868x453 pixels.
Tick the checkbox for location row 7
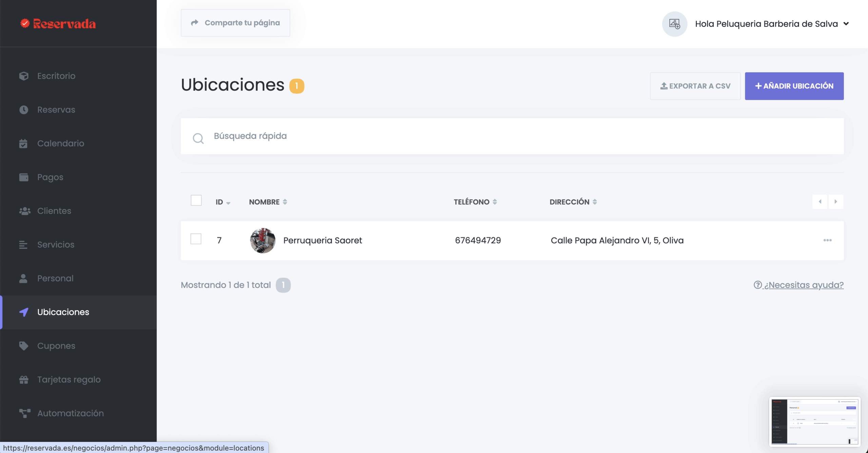(196, 239)
